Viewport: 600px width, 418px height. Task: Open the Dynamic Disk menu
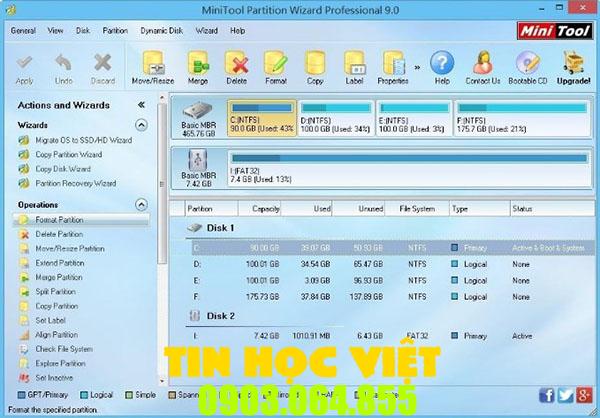pyautogui.click(x=162, y=31)
